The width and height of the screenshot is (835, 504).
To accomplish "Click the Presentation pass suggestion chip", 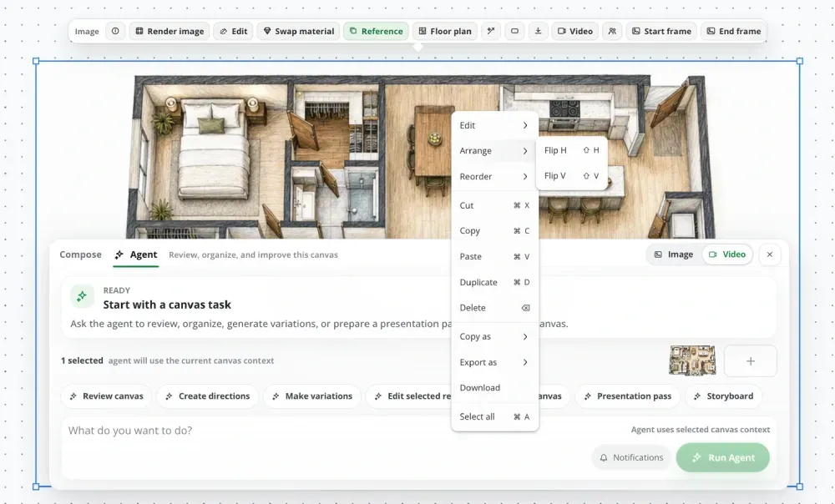I will tap(627, 396).
